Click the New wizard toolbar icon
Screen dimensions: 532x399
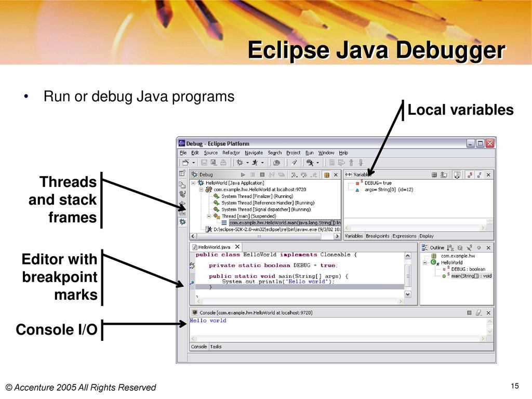click(x=185, y=163)
